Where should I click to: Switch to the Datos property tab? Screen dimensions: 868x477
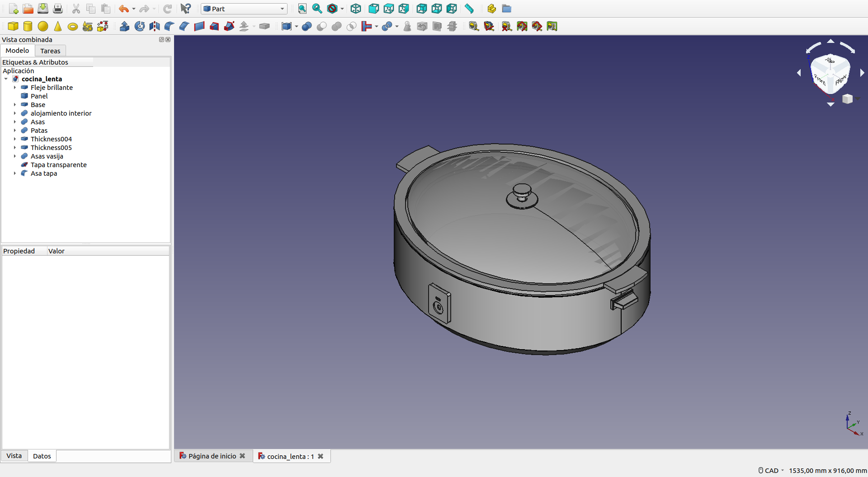[42, 456]
